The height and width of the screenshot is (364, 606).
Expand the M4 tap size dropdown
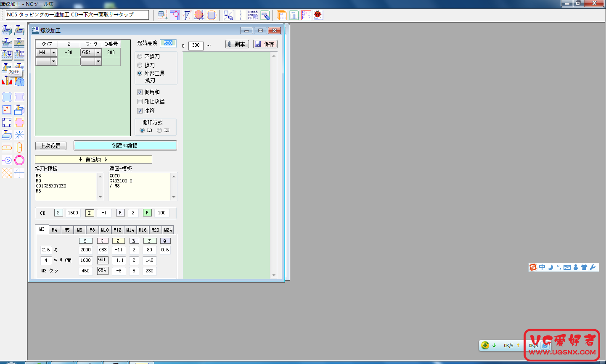pyautogui.click(x=53, y=53)
